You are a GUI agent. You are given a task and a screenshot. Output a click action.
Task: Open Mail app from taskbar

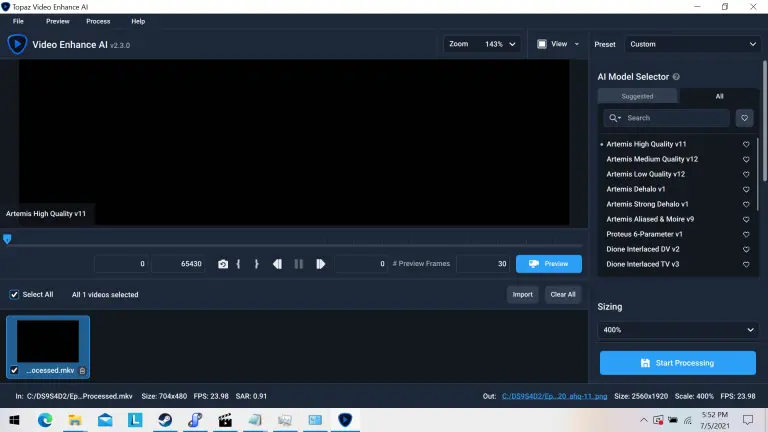click(105, 420)
